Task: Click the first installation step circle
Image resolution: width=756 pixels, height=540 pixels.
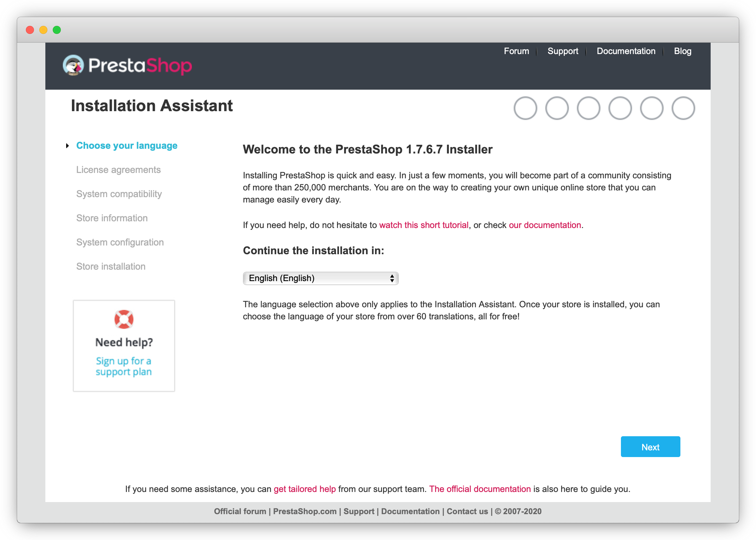Action: tap(526, 108)
